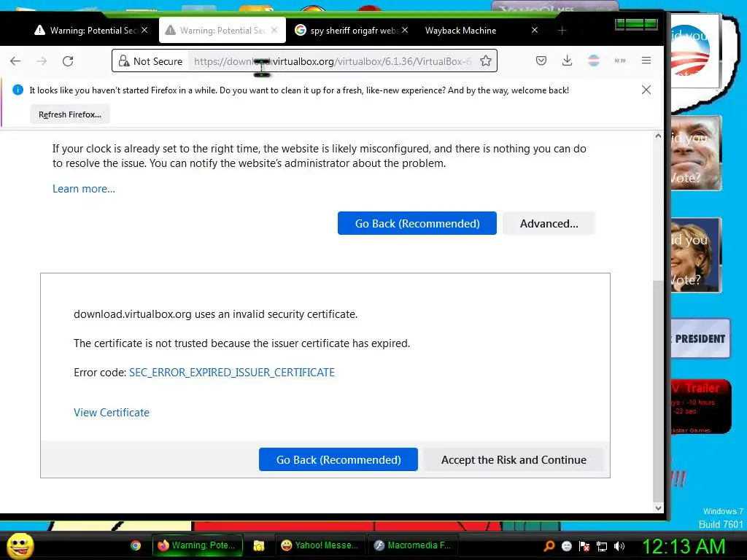Reload the current page
747x560 pixels.
(68, 61)
